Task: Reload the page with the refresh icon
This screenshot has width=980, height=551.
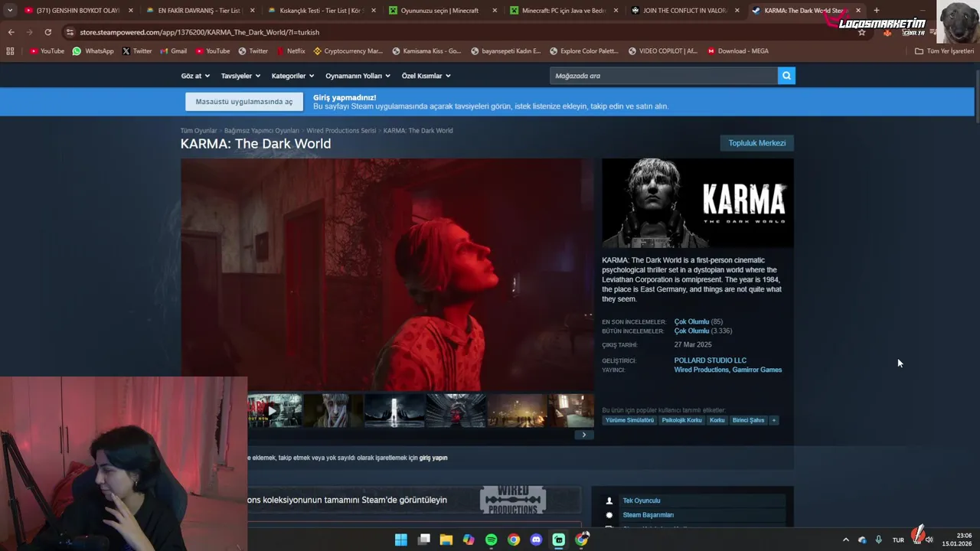Action: [47, 32]
